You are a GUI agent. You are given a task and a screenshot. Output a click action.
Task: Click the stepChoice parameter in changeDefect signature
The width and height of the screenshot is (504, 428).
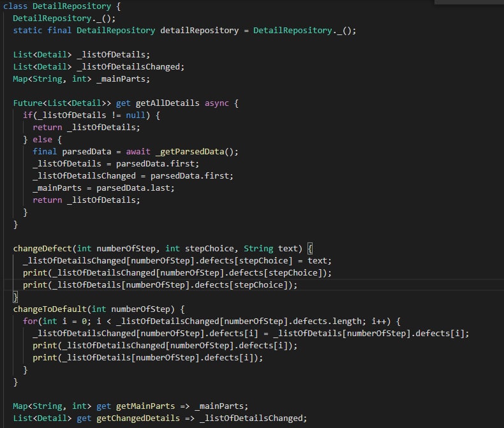[x=209, y=249]
